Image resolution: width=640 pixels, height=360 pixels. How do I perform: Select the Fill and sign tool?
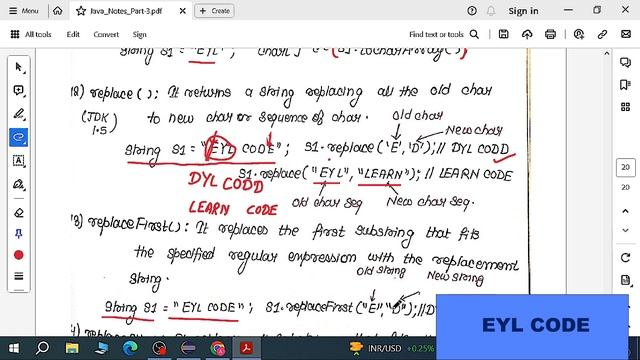[x=19, y=184]
